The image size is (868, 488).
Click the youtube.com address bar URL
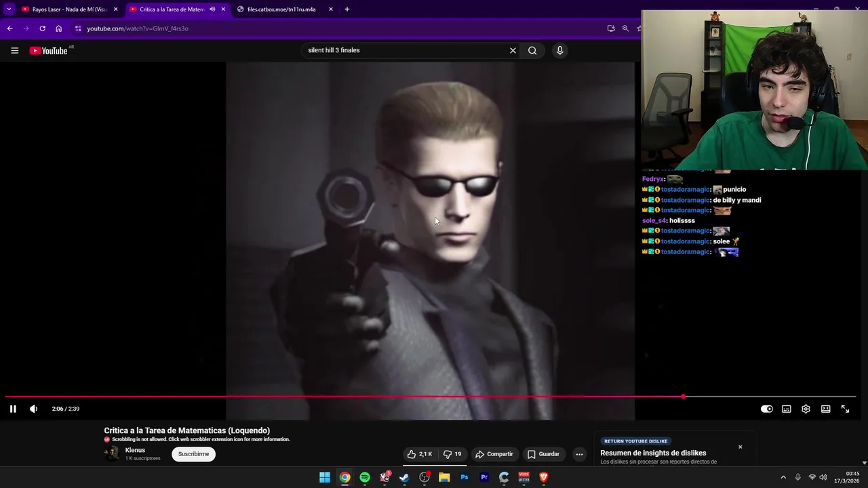138,28
